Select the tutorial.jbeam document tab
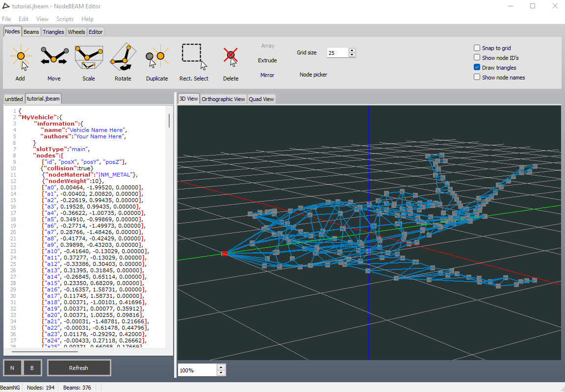 click(x=43, y=98)
